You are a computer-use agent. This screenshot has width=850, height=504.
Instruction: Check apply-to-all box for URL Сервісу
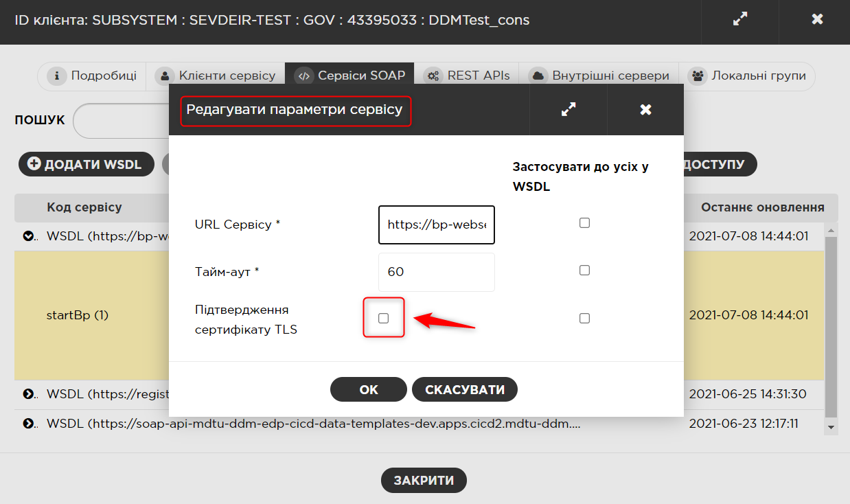coord(584,222)
